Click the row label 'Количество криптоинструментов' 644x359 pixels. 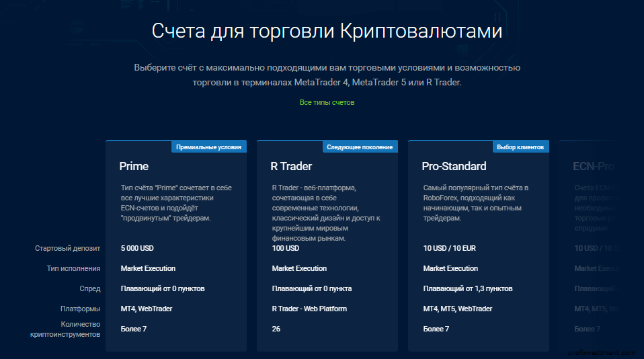(x=65, y=329)
